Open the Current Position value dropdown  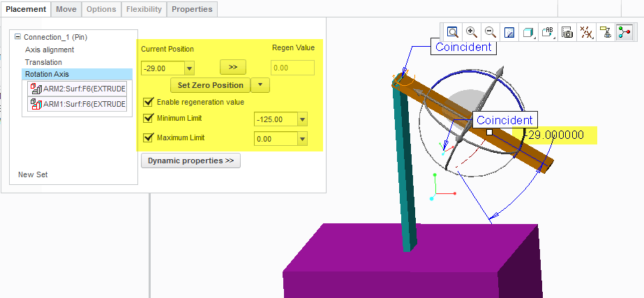tap(189, 68)
